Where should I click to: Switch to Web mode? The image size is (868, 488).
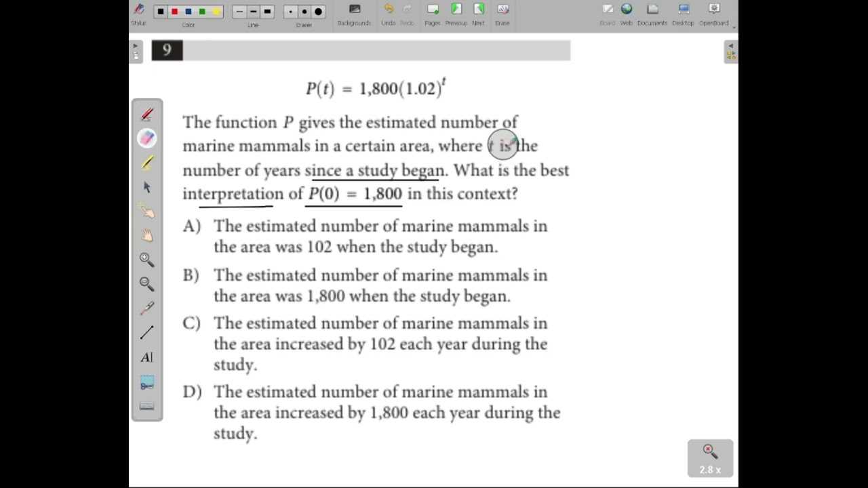pos(627,14)
